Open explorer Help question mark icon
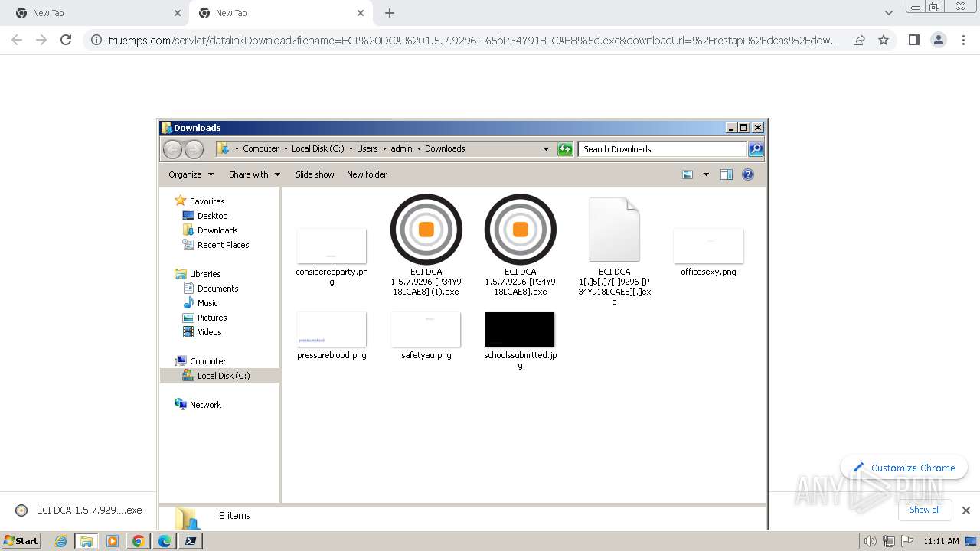The width and height of the screenshot is (980, 551). click(x=748, y=174)
